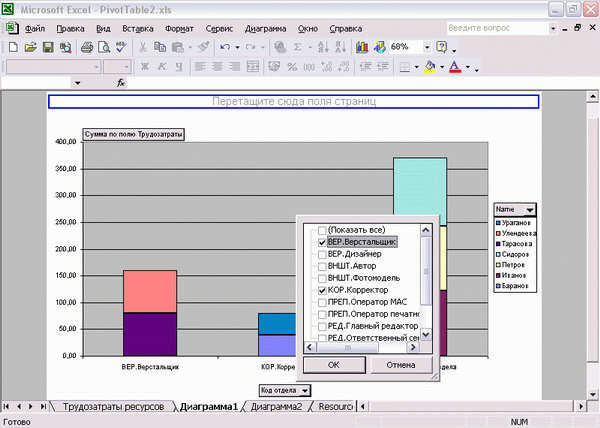Go to the last sheet tab arrow

(x=43, y=406)
